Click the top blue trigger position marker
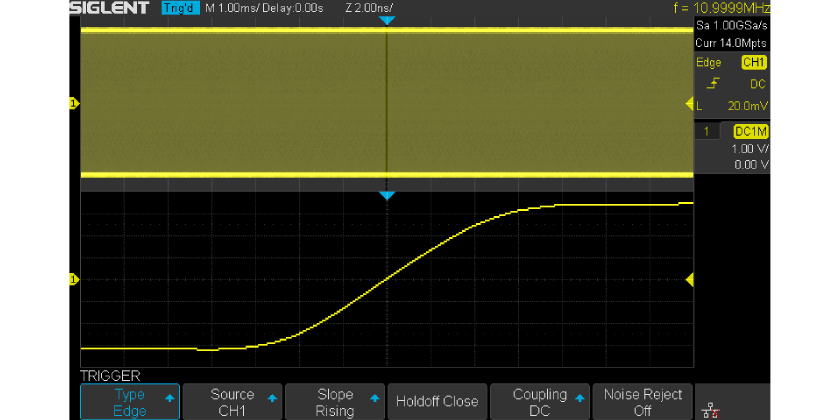This screenshot has width=840, height=420. click(387, 21)
